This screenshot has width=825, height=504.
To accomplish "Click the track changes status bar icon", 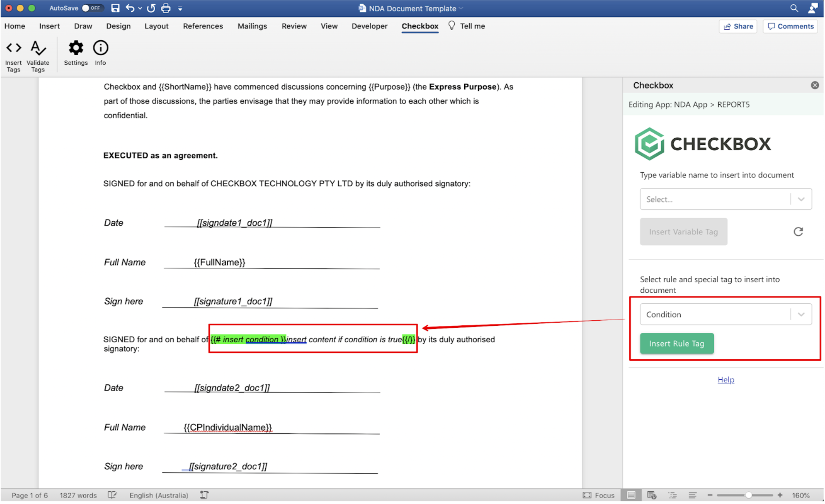I will click(x=204, y=495).
